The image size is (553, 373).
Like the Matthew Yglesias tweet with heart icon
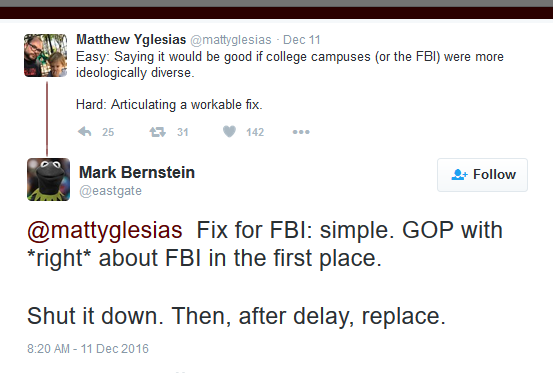[229, 132]
